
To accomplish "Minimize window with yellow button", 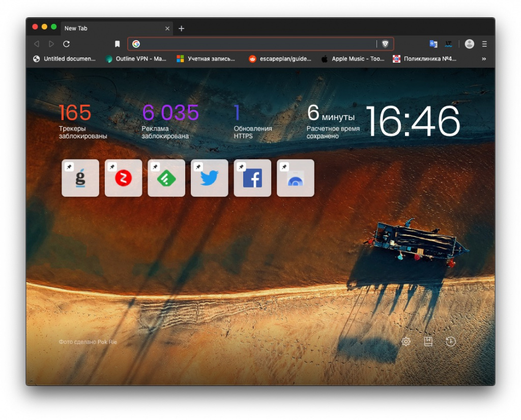I will pyautogui.click(x=44, y=27).
